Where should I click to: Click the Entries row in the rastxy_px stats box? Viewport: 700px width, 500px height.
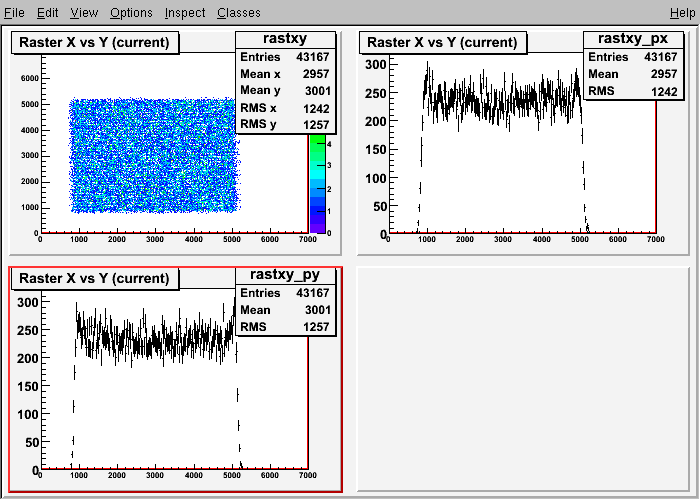click(633, 57)
